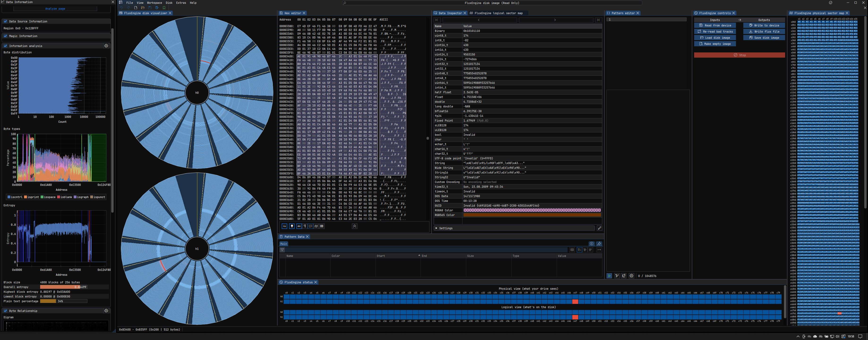Viewport: 868px width, 340px height.
Task: Switch to FluxEngine logical sector map tab
Action: (x=498, y=13)
